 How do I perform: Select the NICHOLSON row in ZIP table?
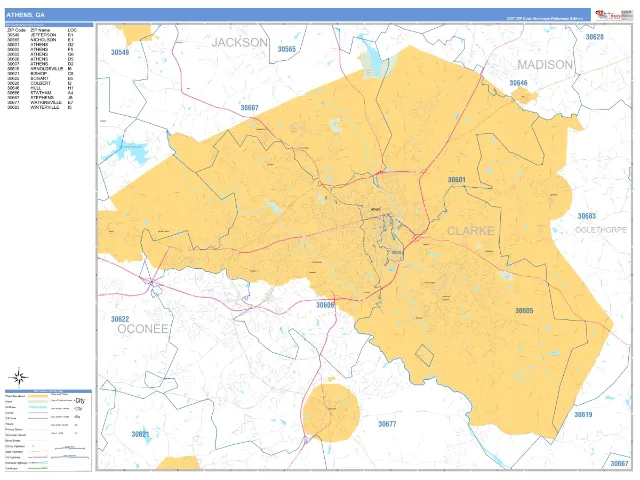click(41, 40)
